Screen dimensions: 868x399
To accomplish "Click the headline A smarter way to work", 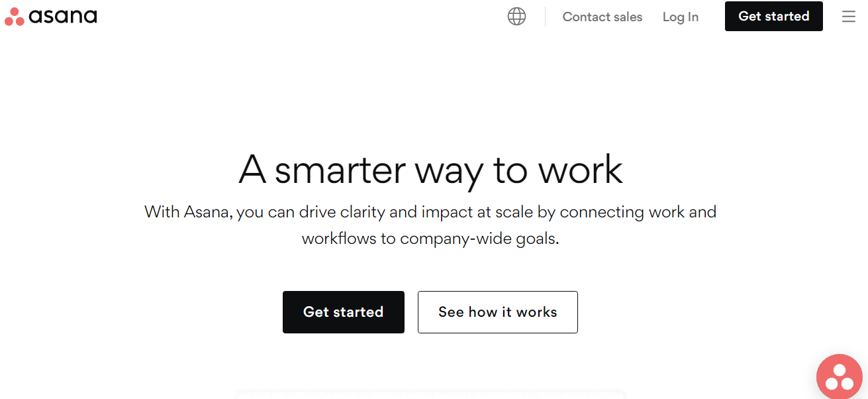I will pos(430,170).
